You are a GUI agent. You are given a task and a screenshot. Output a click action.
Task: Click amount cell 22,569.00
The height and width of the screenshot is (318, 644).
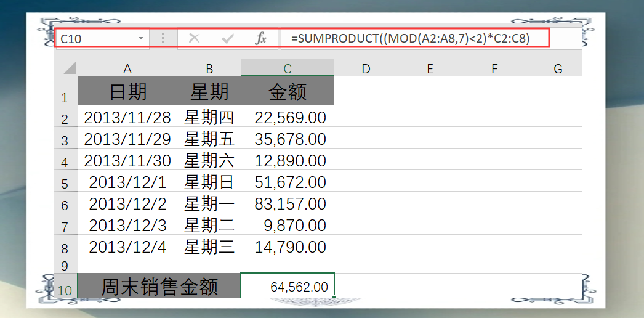pos(288,116)
